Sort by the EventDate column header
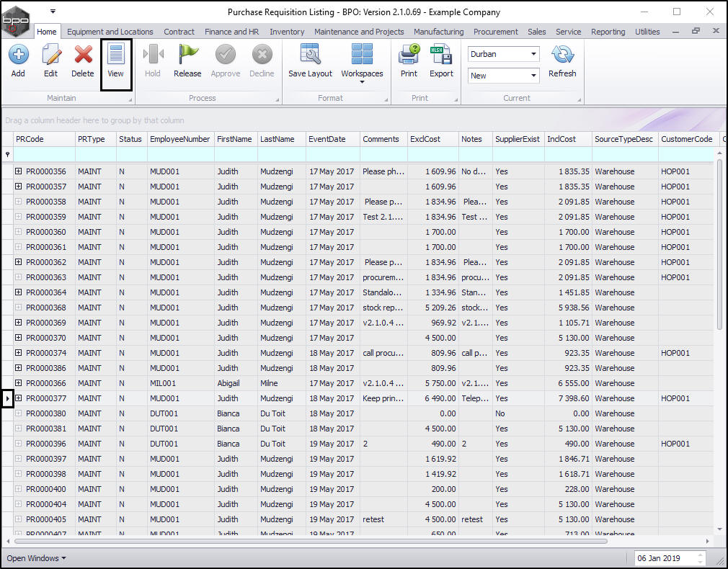The height and width of the screenshot is (569, 728). 333,139
